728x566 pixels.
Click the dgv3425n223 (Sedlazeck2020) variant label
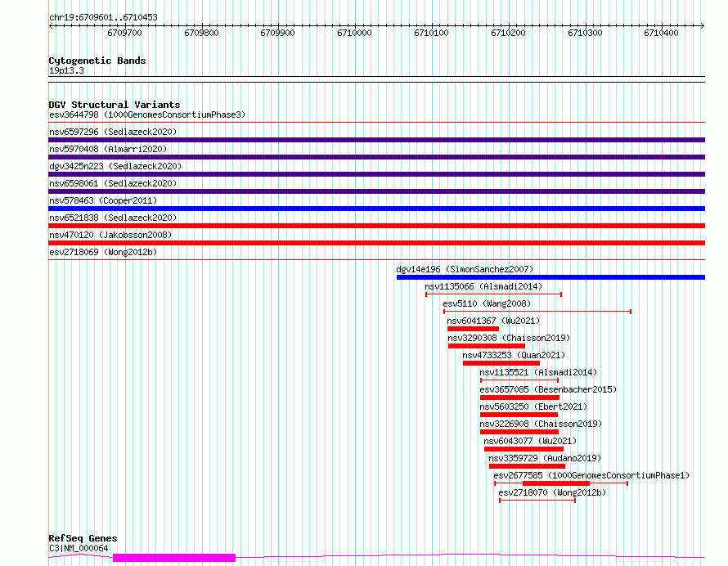[x=115, y=166]
